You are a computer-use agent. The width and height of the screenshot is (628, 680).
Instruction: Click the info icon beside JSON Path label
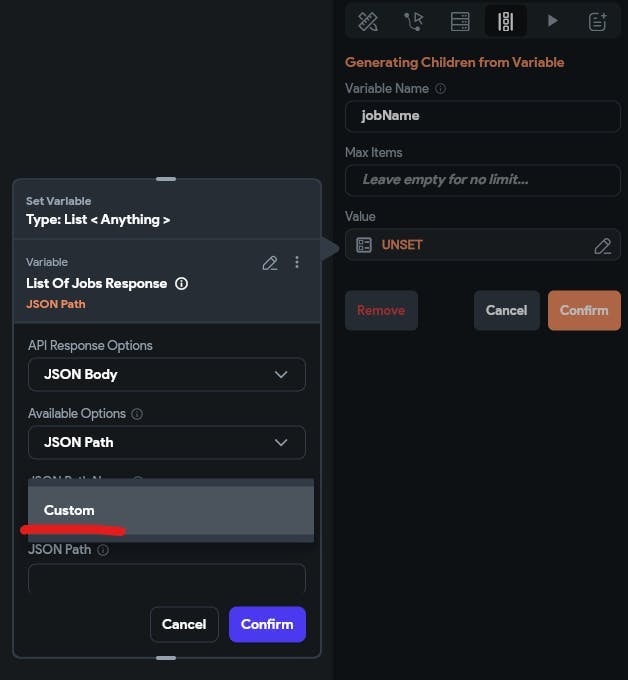(103, 550)
